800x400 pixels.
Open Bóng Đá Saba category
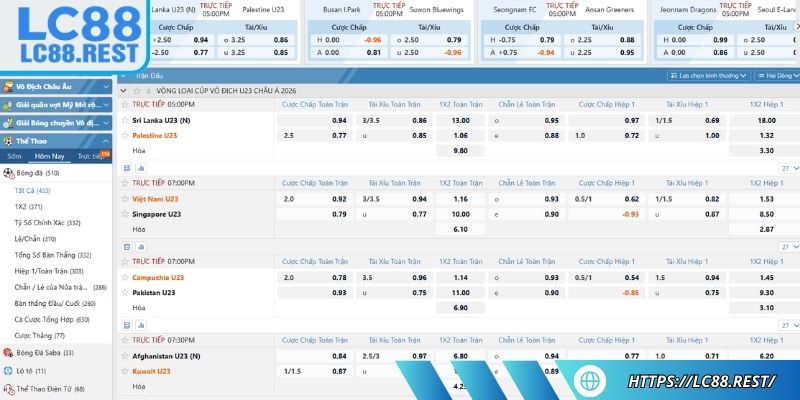pyautogui.click(x=45, y=353)
